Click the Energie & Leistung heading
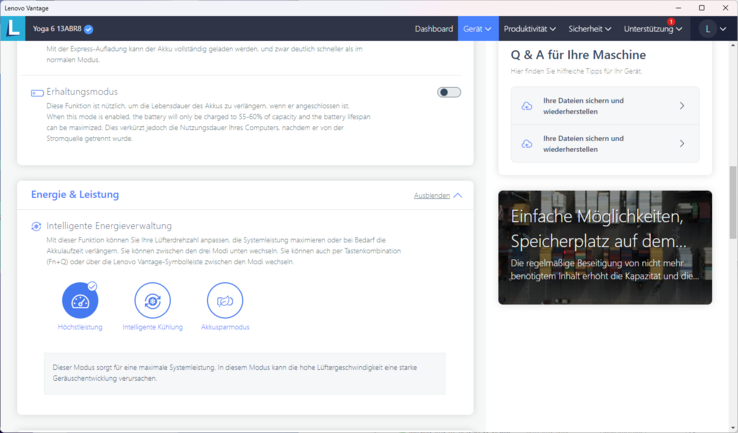738x433 pixels. (x=75, y=194)
